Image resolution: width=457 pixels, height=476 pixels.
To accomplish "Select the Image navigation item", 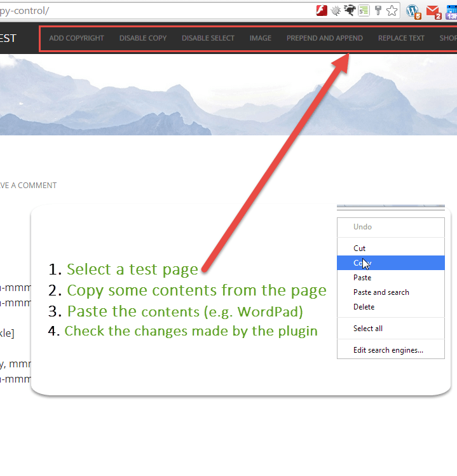I will [x=260, y=38].
